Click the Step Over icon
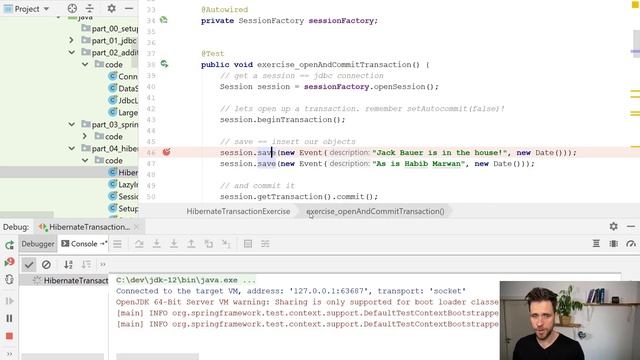 [139, 244]
